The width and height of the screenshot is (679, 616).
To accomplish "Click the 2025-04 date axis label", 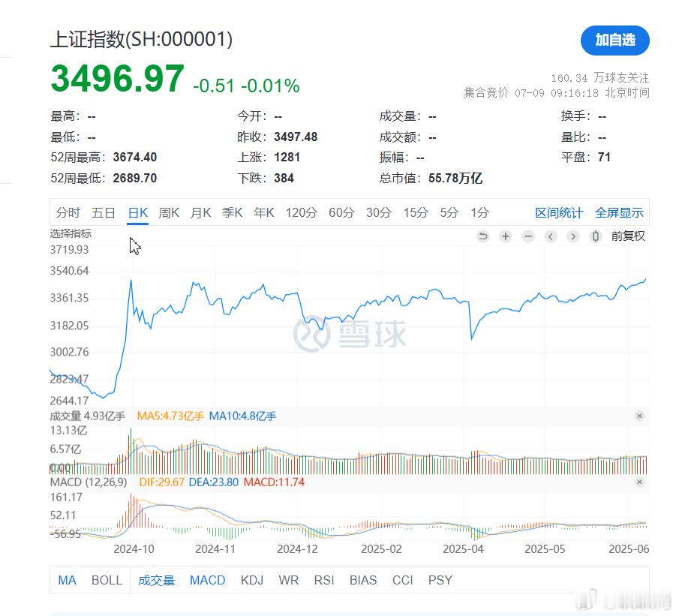I will coord(464,549).
